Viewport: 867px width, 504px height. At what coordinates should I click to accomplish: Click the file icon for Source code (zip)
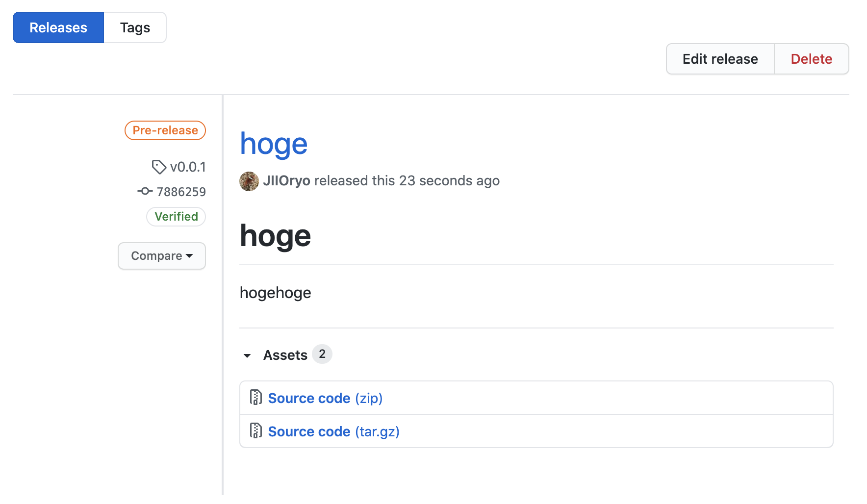pos(255,398)
